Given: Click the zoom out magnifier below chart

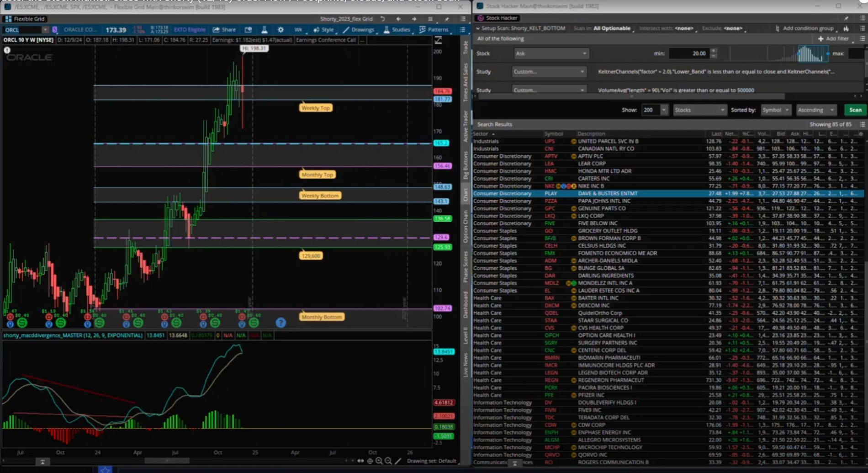Looking at the screenshot, I should pyautogui.click(x=388, y=461).
